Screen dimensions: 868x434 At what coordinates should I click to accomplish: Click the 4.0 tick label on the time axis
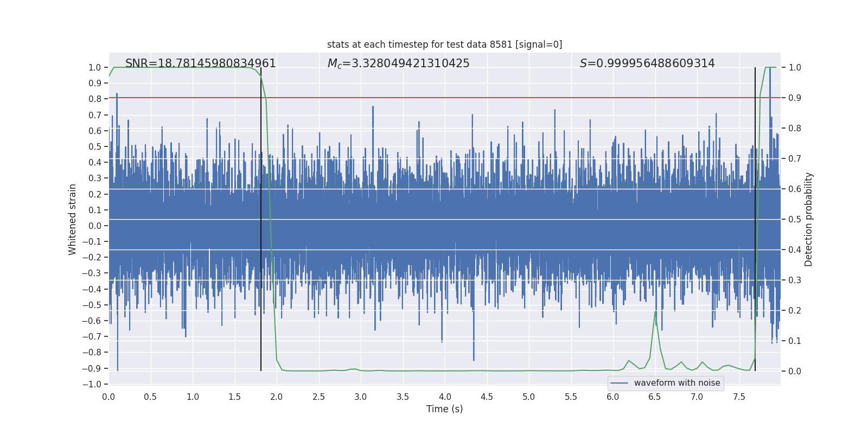point(445,397)
